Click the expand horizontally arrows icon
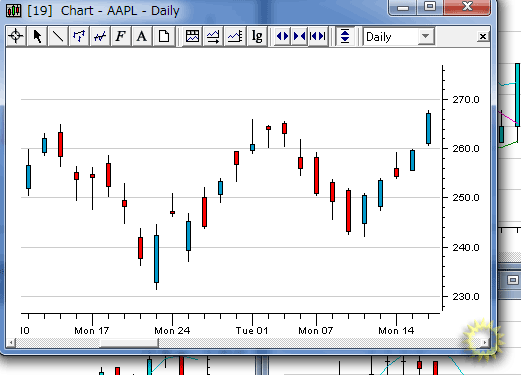Screen dimensions: 521x375 (283, 36)
